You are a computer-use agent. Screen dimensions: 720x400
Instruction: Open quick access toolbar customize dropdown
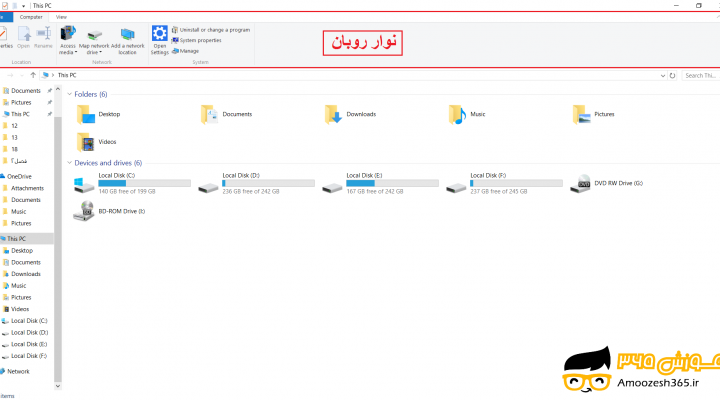pyautogui.click(x=23, y=6)
